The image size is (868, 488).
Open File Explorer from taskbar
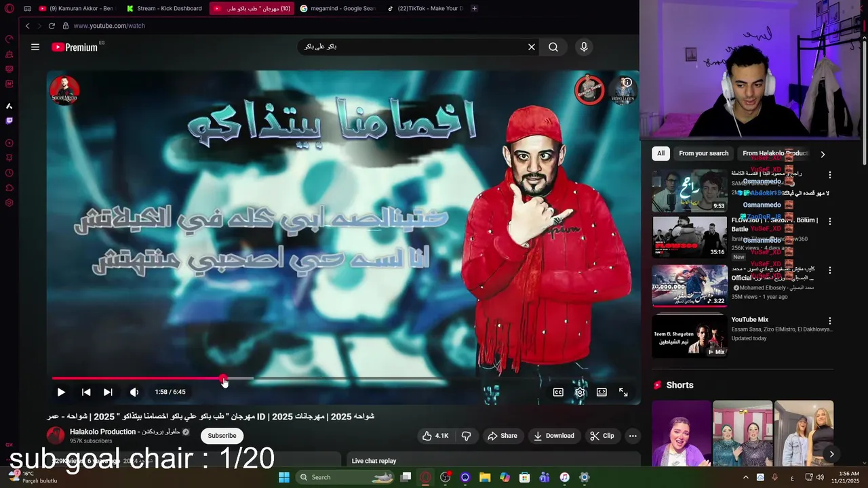coord(485,477)
